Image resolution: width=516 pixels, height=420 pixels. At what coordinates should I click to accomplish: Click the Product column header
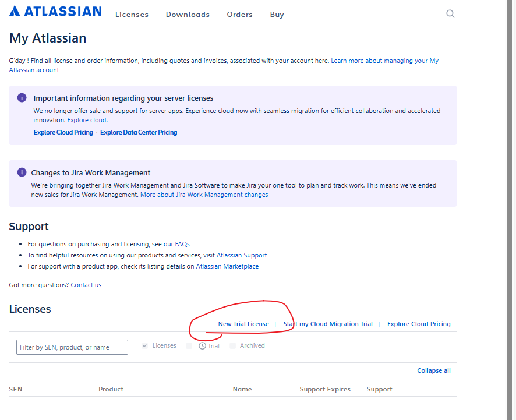[x=111, y=389]
